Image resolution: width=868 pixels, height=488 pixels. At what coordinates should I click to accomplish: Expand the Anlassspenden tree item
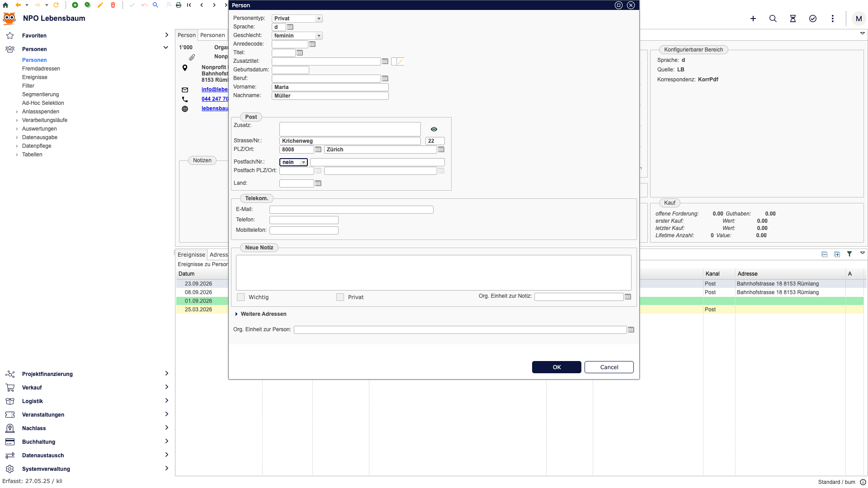pyautogui.click(x=17, y=112)
